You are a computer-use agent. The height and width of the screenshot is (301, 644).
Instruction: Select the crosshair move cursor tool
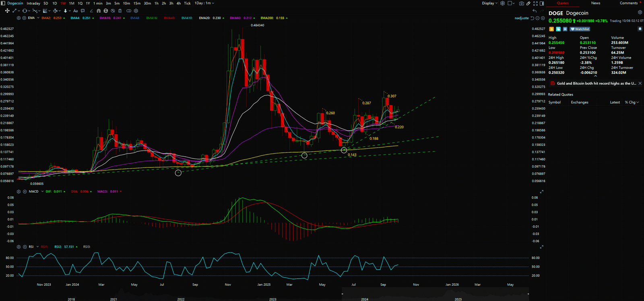(x=7, y=11)
